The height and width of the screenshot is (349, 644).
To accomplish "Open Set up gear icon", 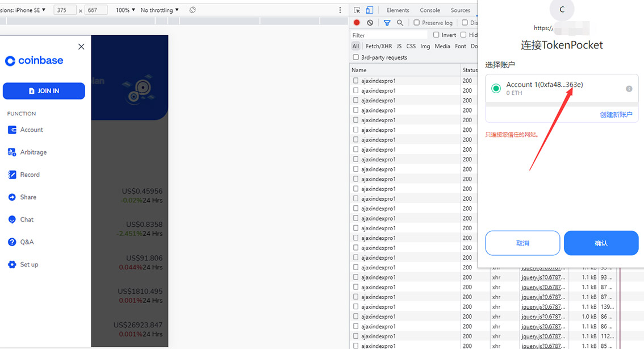I will [x=12, y=264].
